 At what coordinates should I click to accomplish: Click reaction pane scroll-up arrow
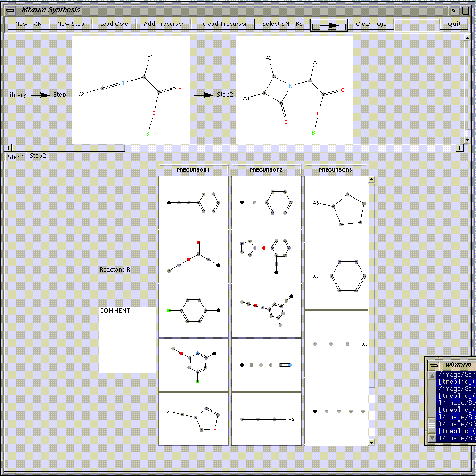[x=468, y=38]
